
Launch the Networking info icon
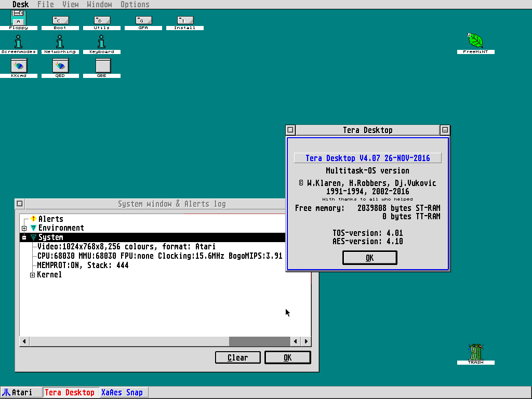pos(60,42)
